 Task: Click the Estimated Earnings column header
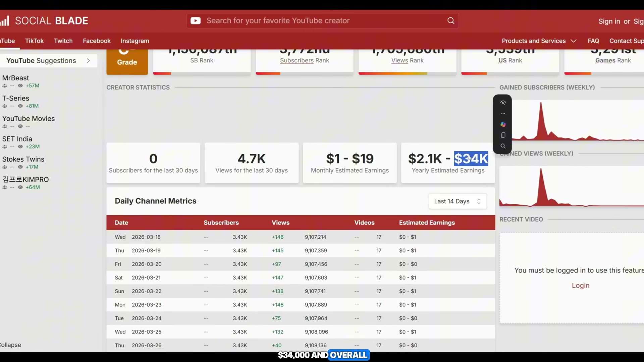[427, 223]
